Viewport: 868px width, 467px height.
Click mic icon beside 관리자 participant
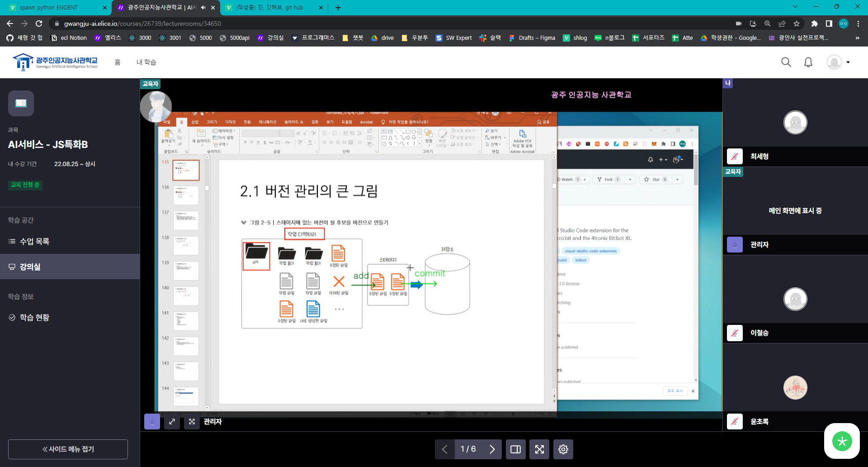735,244
